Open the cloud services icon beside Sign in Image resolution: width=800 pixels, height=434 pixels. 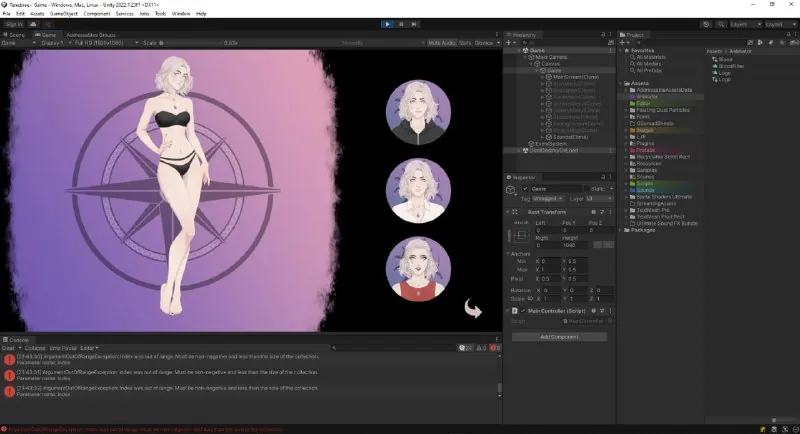click(x=33, y=24)
